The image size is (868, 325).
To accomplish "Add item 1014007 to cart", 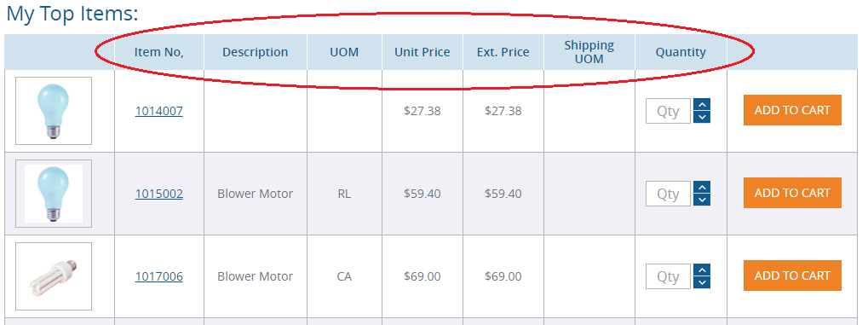I will point(792,110).
